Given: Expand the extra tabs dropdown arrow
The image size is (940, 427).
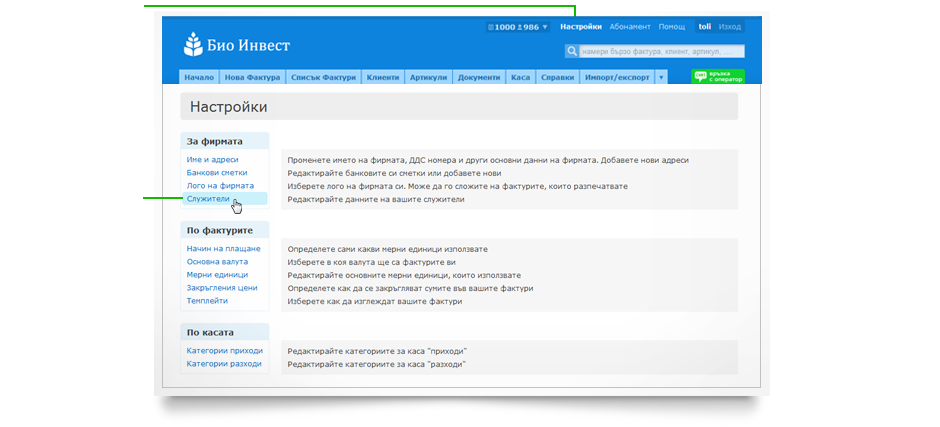Looking at the screenshot, I should click(661, 77).
